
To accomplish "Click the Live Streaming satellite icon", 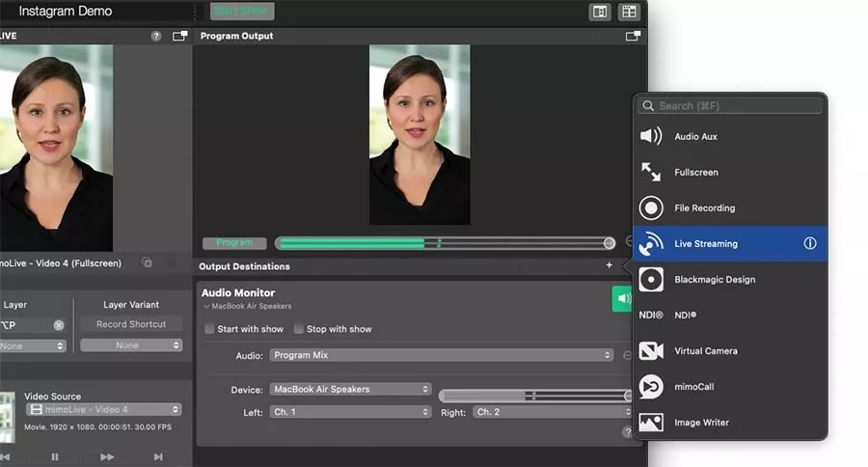I will coord(651,244).
